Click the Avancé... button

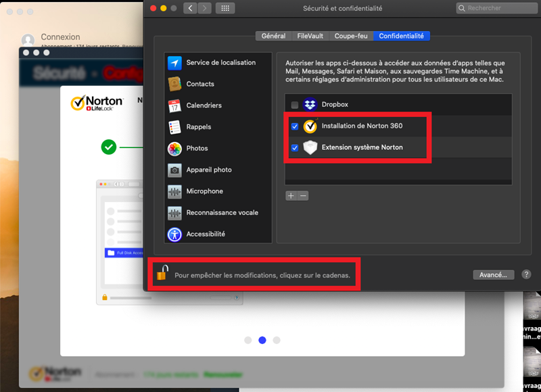pyautogui.click(x=494, y=275)
